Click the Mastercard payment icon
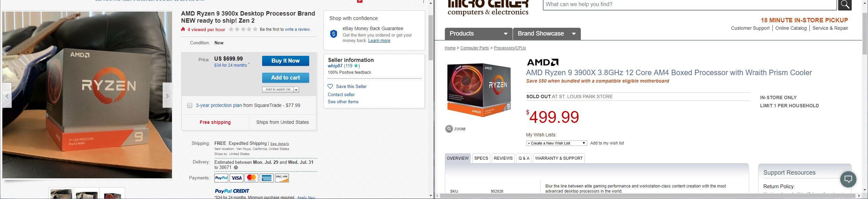This screenshot has height=199, width=868. click(251, 178)
